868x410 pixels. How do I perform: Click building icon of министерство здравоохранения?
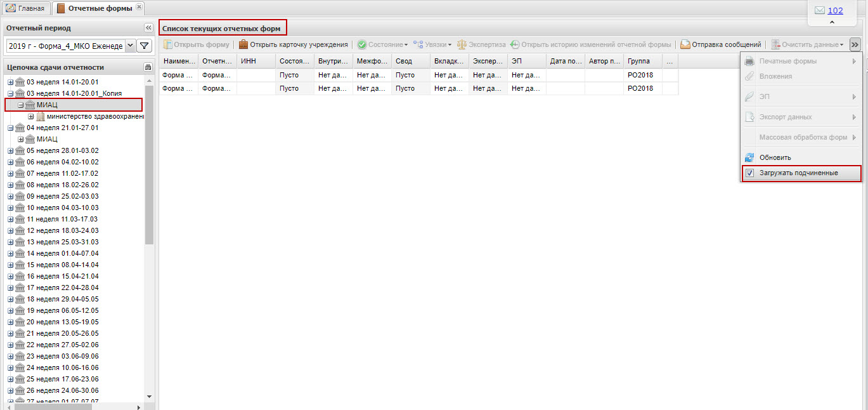coord(41,116)
